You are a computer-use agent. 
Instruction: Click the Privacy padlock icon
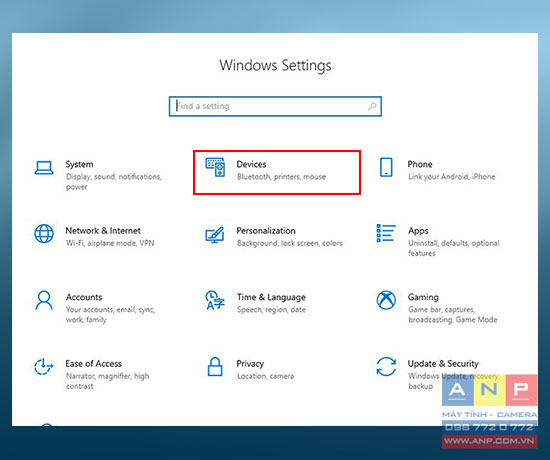215,367
